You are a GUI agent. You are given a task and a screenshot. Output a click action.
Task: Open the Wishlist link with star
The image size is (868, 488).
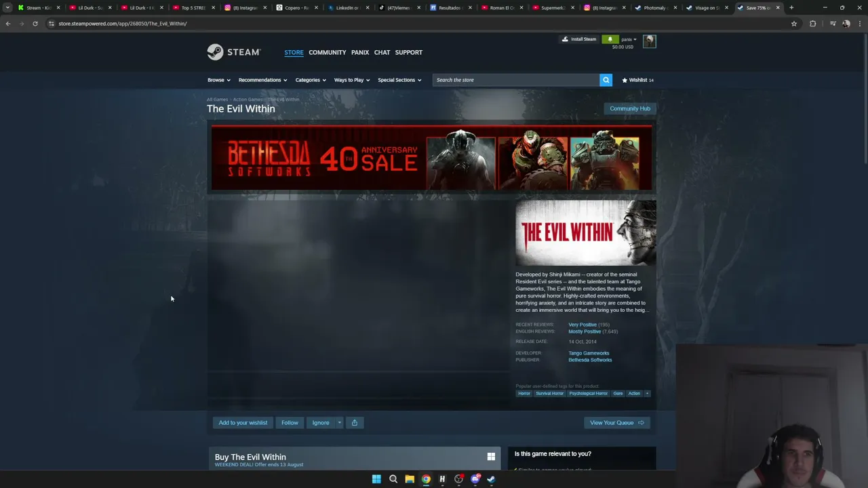point(638,80)
